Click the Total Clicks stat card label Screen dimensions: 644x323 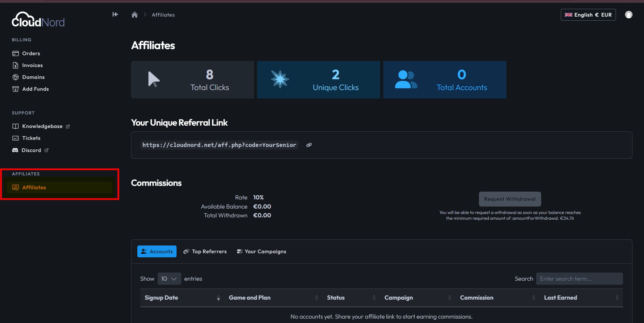point(210,87)
